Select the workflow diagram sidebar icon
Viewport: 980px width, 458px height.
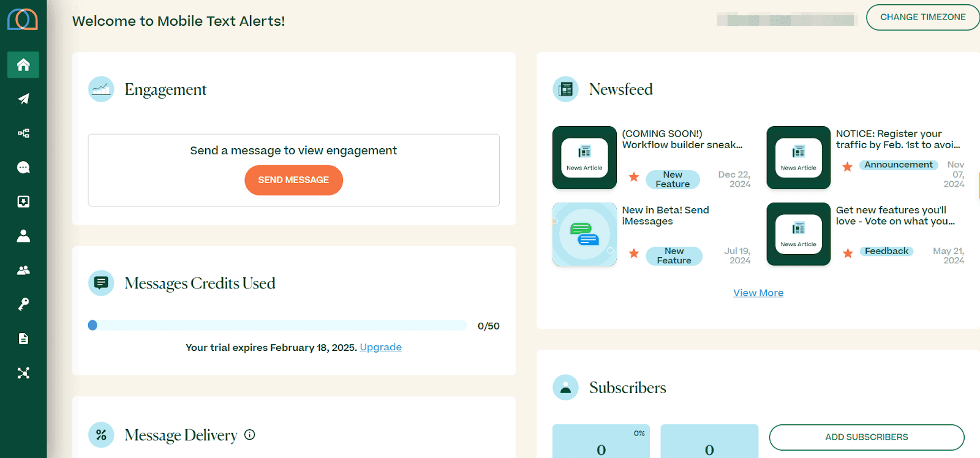coord(23,133)
